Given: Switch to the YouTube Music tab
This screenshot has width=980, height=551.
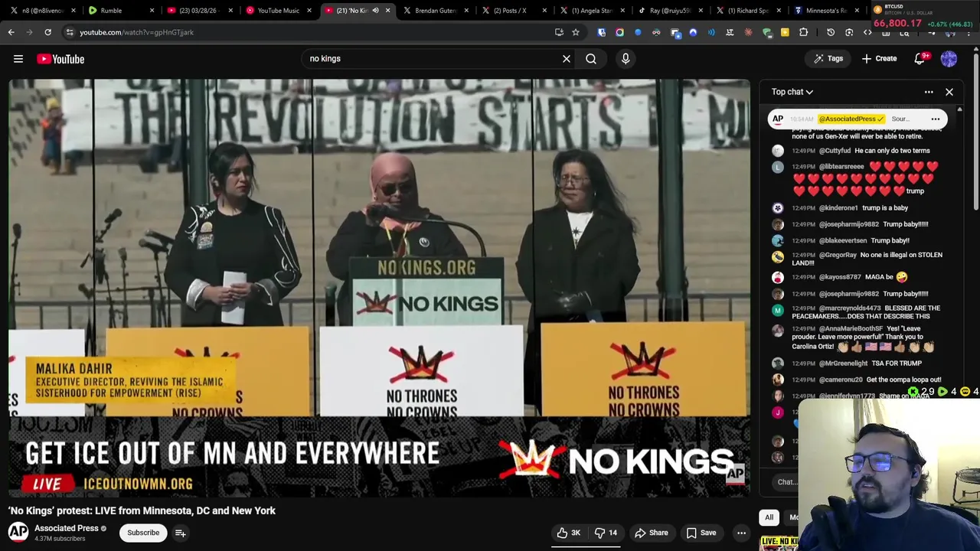Looking at the screenshot, I should (x=278, y=11).
